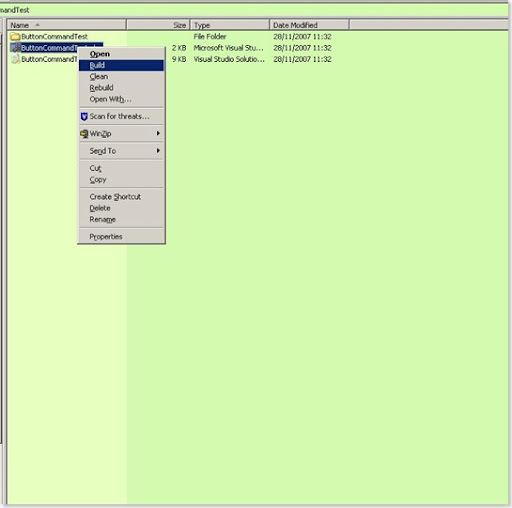The width and height of the screenshot is (512, 508).
Task: Select the ButtonCommandTest folder icon
Action: click(x=15, y=36)
